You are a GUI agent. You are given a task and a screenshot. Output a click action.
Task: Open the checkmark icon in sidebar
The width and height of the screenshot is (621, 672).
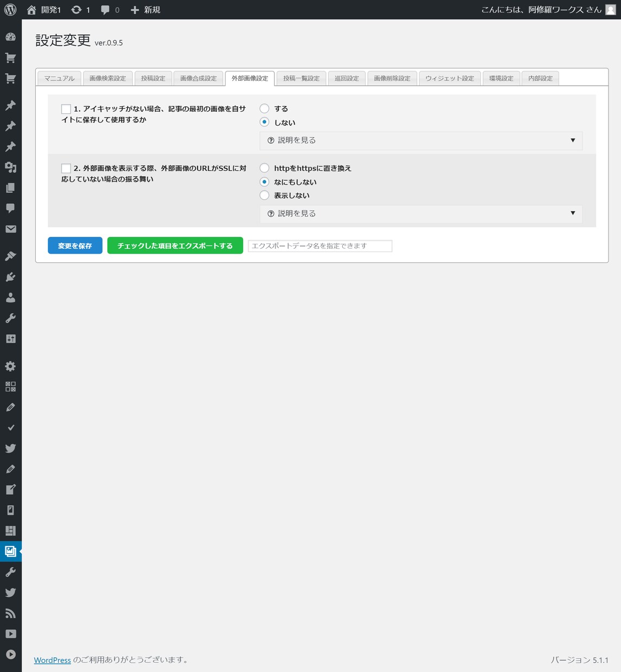pos(10,428)
